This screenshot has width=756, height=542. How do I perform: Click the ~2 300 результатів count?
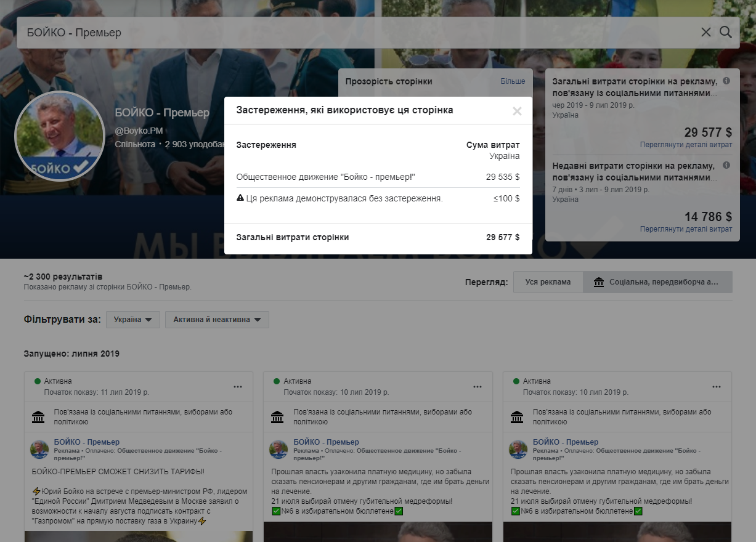pyautogui.click(x=63, y=277)
